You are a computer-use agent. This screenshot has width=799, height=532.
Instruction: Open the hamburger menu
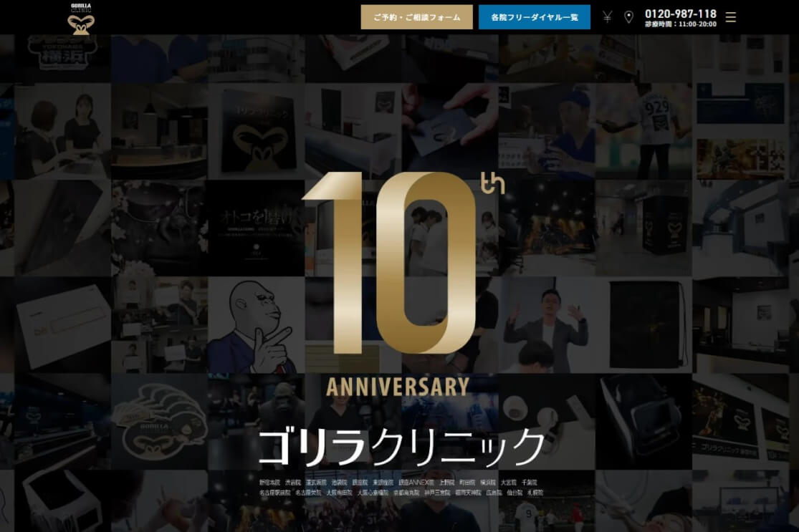point(731,17)
